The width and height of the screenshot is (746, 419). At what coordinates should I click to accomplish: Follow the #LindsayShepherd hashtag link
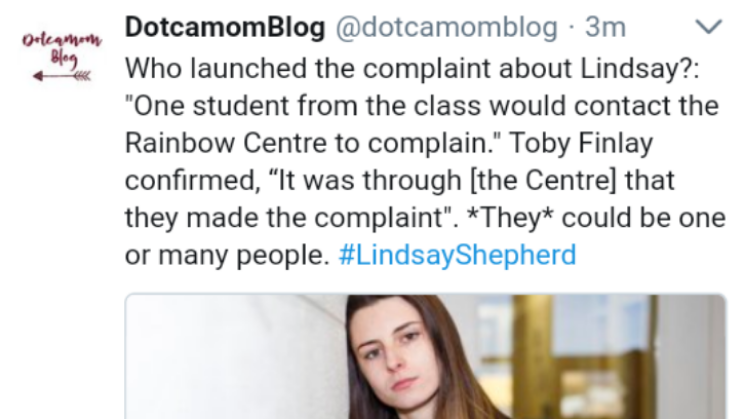click(457, 255)
